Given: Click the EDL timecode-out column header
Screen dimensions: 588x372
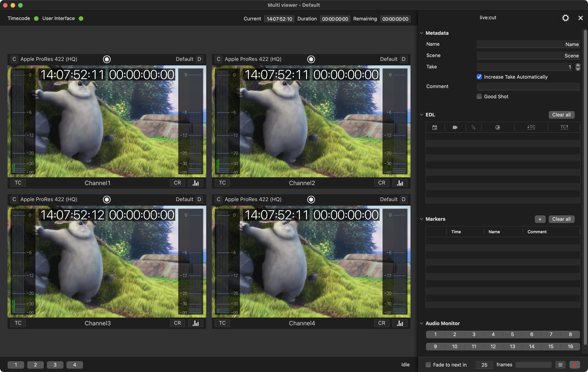Looking at the screenshot, I should (x=564, y=127).
